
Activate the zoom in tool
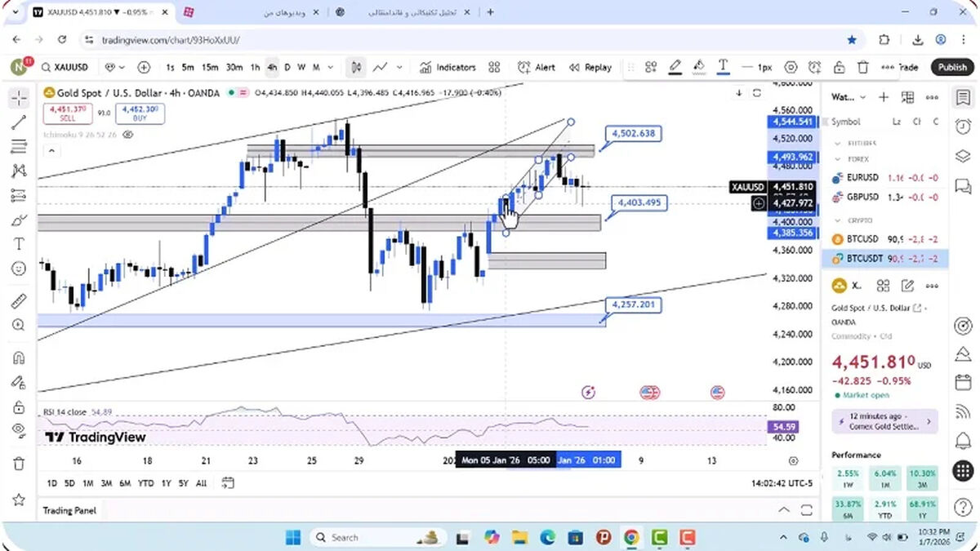[x=19, y=325]
